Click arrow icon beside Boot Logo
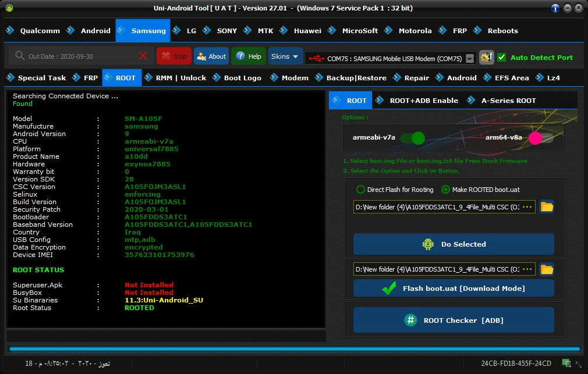Viewport: 588px width, 374px height. [x=217, y=77]
